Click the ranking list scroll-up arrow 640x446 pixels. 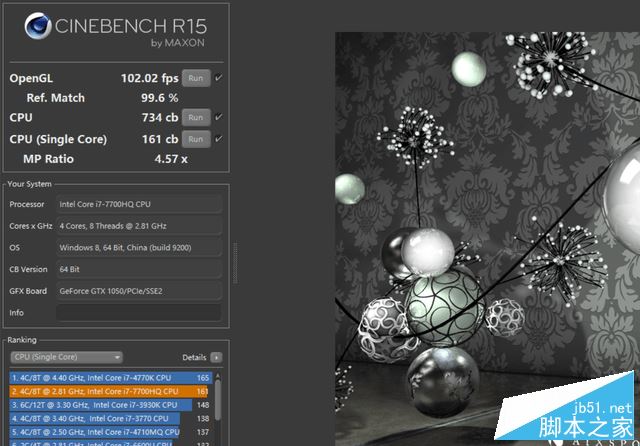pos(218,375)
